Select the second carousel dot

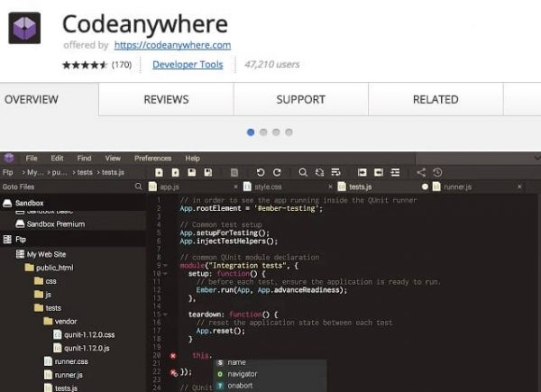click(263, 132)
